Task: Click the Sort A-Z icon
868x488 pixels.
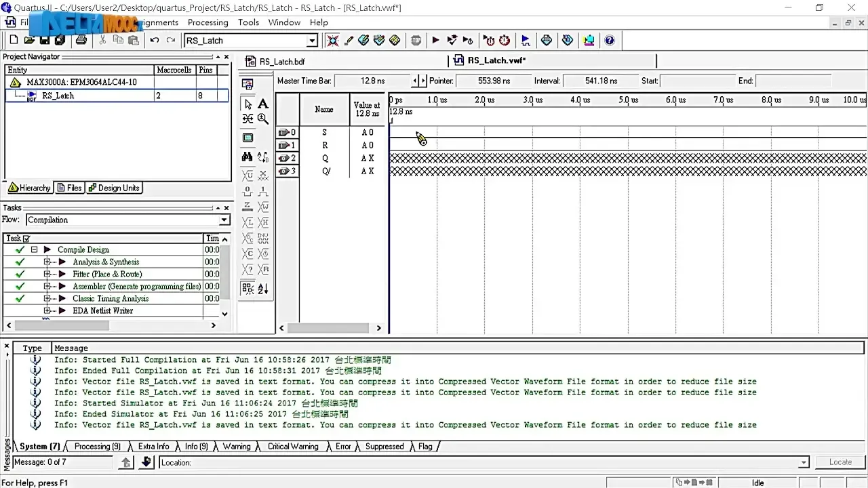Action: coord(263,289)
